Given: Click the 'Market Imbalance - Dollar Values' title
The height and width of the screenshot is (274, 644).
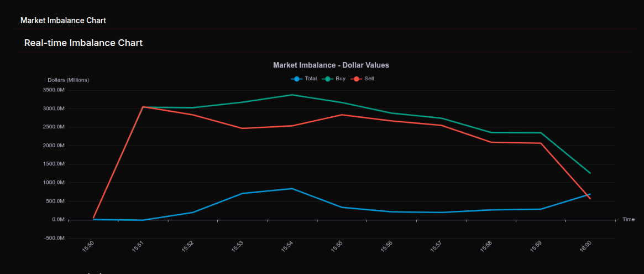Looking at the screenshot, I should coord(331,65).
